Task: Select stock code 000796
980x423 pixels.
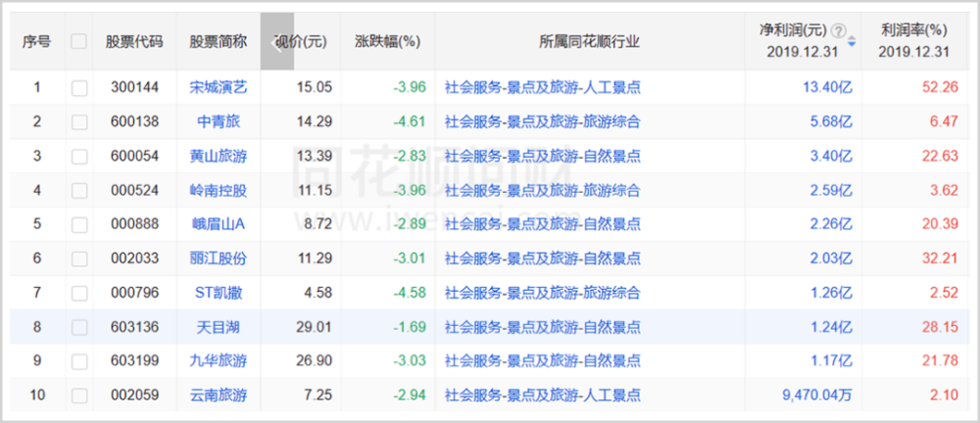Action: 134,293
